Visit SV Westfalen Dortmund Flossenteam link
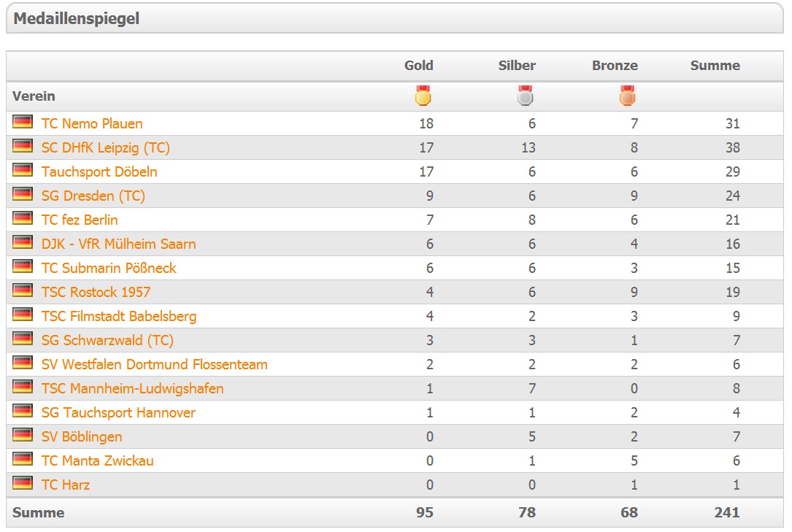792x532 pixels. [x=154, y=364]
